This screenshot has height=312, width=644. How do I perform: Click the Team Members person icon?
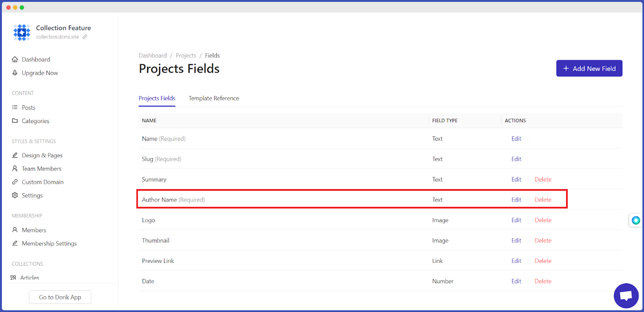pyautogui.click(x=15, y=169)
